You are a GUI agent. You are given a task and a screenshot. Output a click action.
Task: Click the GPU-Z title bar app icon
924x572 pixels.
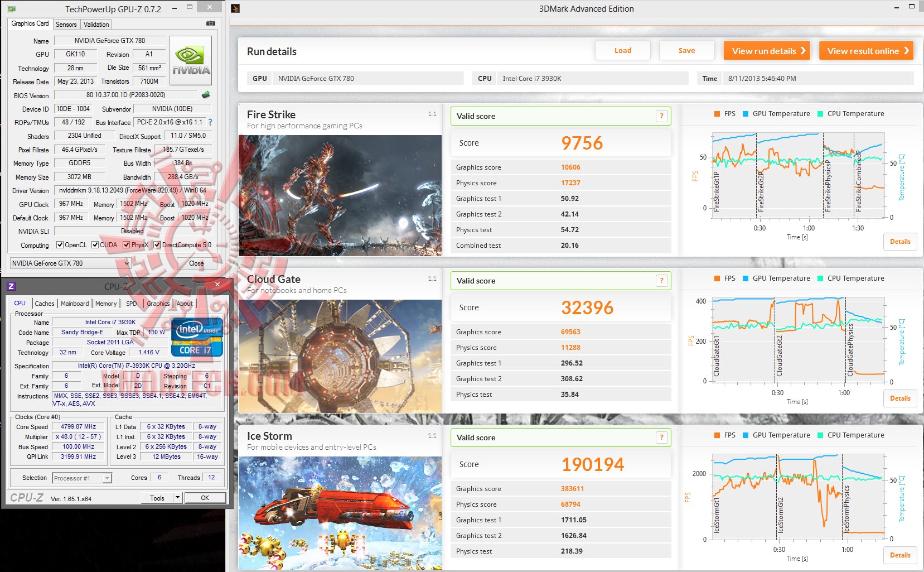pos(11,9)
